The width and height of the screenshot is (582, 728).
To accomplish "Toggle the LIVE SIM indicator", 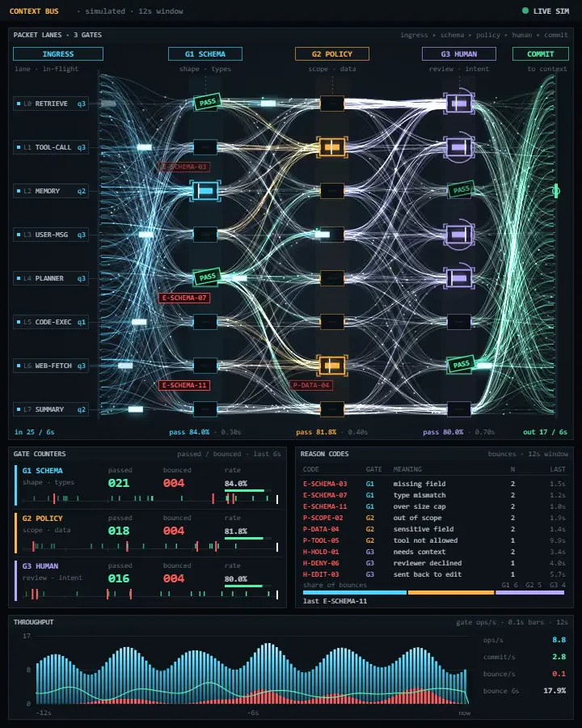I will click(546, 11).
